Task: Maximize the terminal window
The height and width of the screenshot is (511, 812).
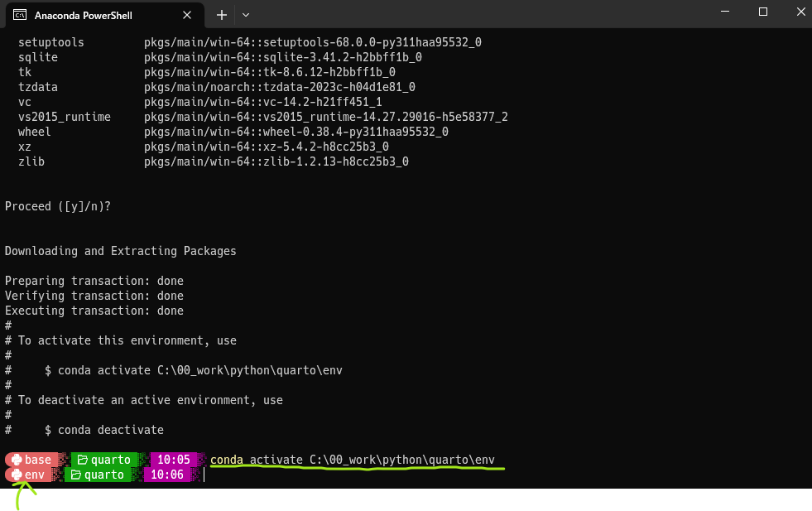Action: pos(762,12)
